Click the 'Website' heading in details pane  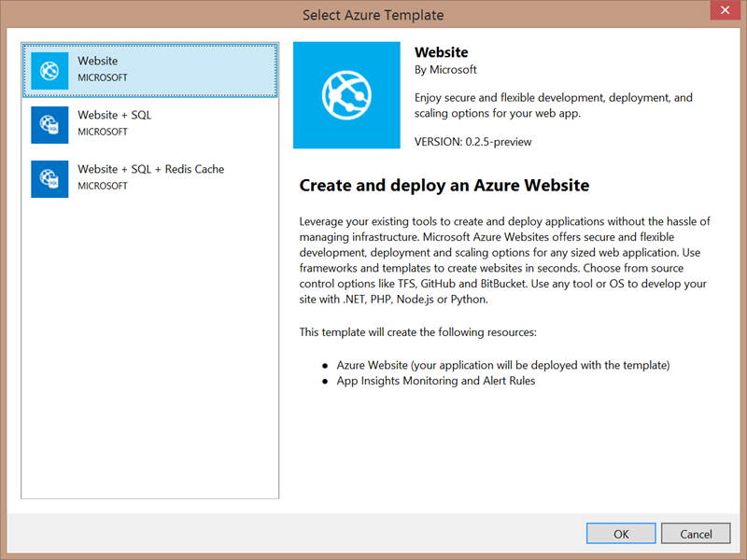tap(441, 52)
